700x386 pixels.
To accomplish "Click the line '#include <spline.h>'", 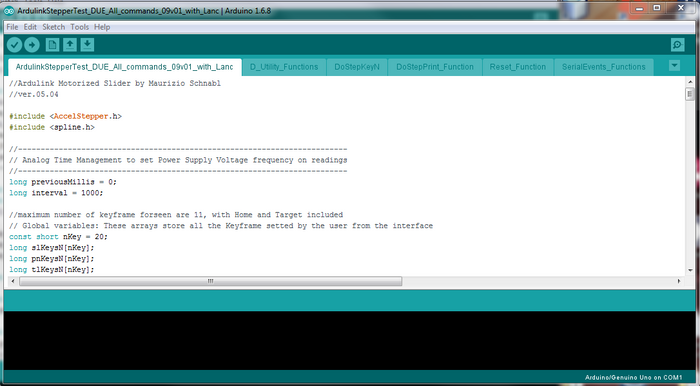I will (52, 127).
